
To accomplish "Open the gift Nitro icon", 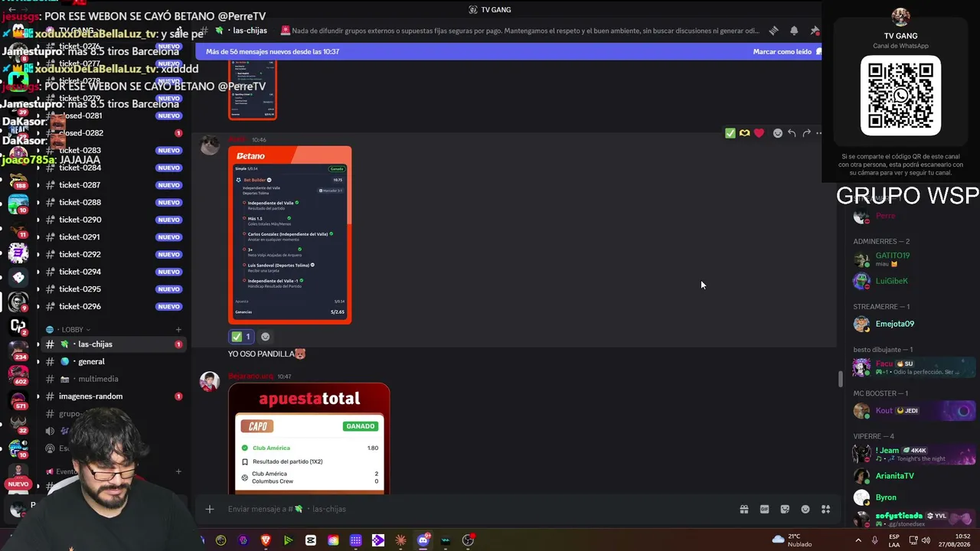I will (x=743, y=509).
